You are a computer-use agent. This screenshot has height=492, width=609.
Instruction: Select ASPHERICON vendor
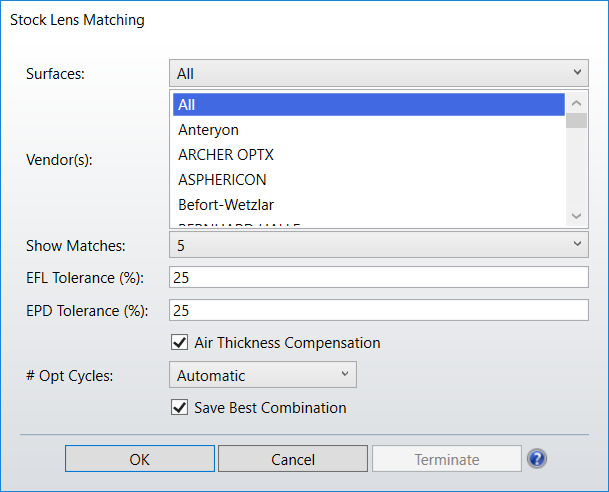(x=369, y=180)
